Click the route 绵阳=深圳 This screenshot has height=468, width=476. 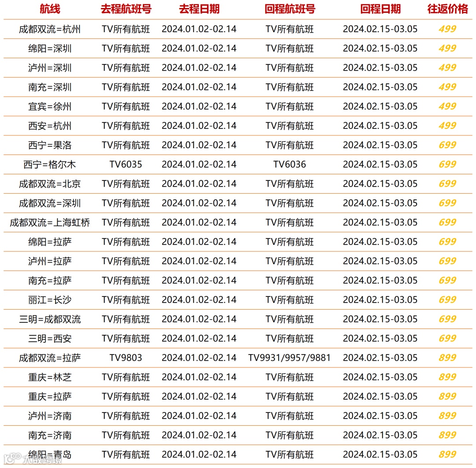pyautogui.click(x=50, y=49)
